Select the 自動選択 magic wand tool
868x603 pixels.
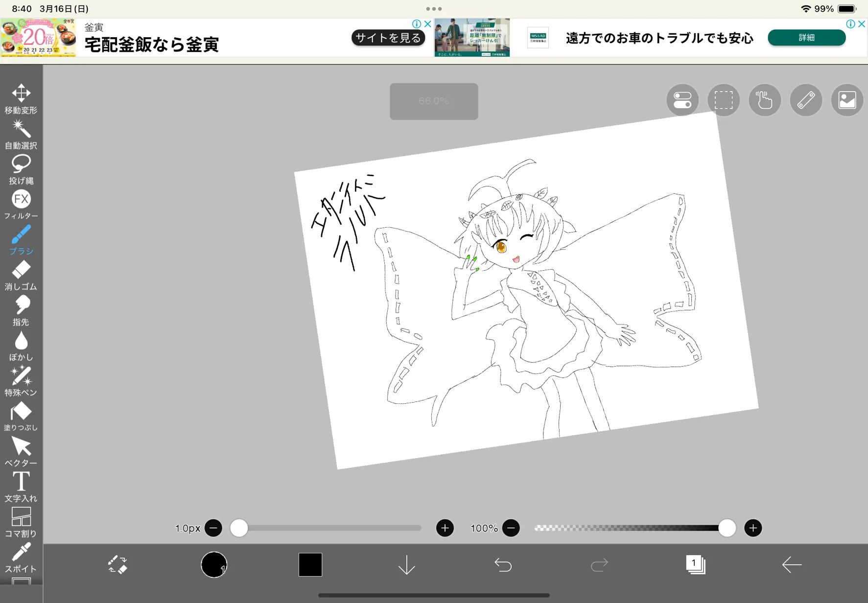coord(21,134)
